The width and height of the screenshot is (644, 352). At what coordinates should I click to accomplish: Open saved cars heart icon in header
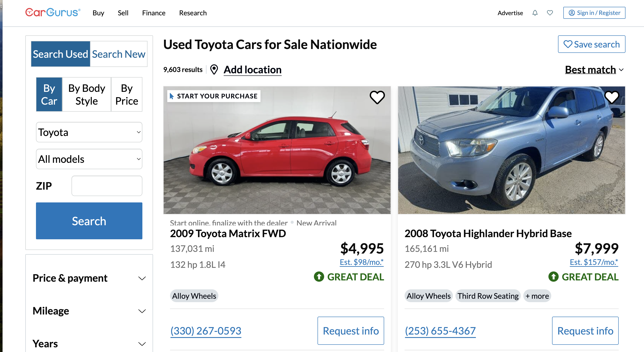(550, 13)
